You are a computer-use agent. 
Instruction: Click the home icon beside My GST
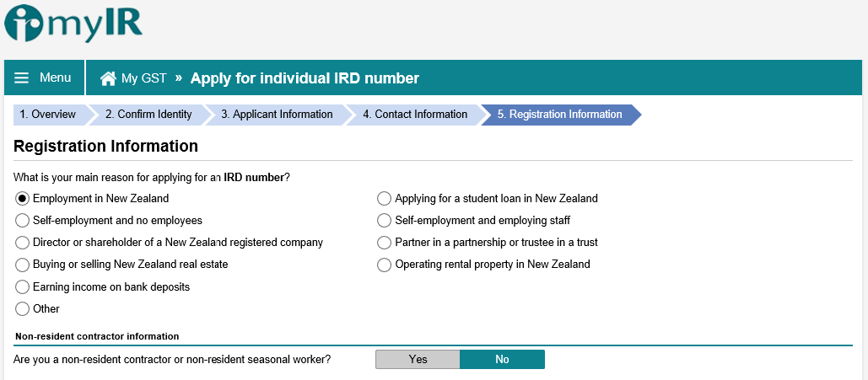(x=108, y=78)
